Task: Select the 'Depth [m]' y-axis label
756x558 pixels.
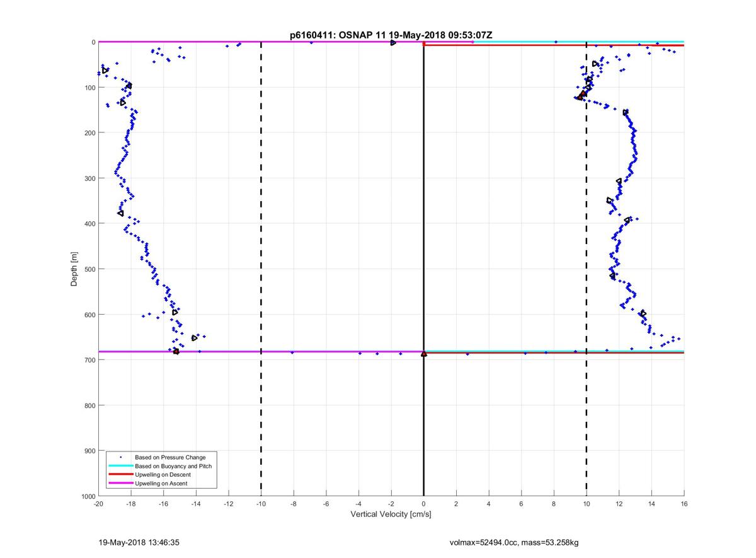Action: click(x=74, y=269)
